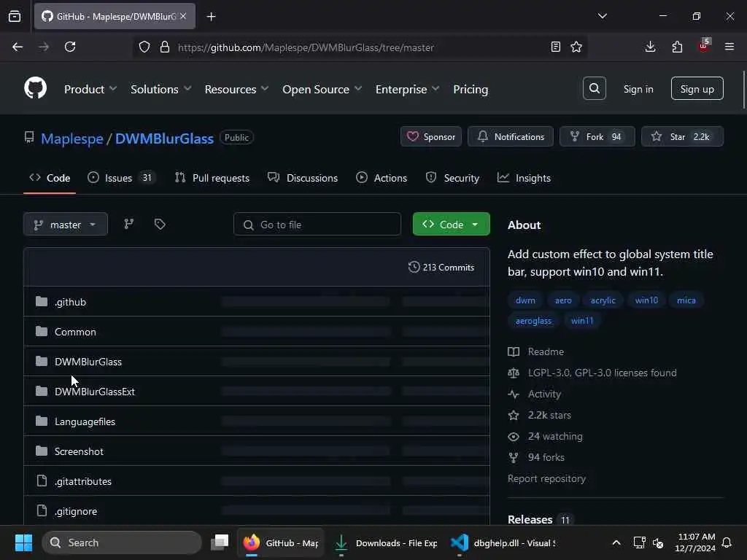Screen dimensions: 747x560
Task: Click the aeroglass topic tag
Action: pyautogui.click(x=533, y=321)
